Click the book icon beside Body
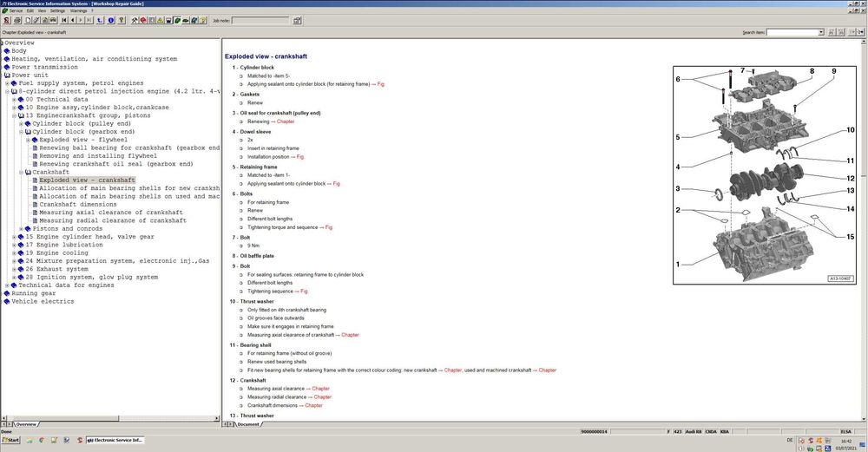 pyautogui.click(x=7, y=51)
